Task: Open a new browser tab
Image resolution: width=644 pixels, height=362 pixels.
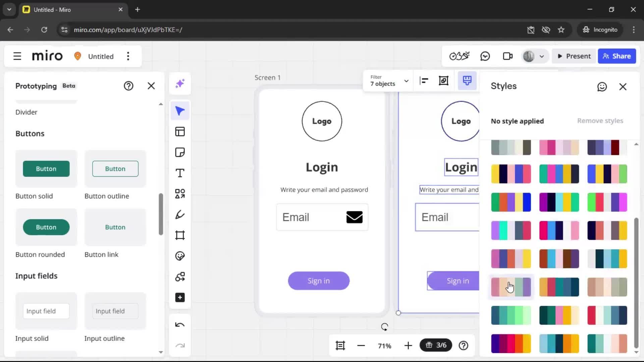Action: [138, 10]
